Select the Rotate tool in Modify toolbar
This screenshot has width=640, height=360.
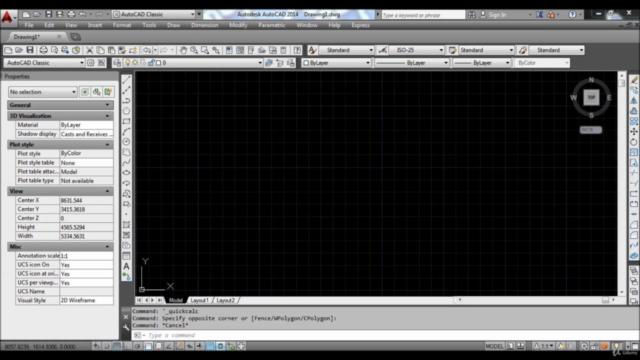tap(634, 142)
